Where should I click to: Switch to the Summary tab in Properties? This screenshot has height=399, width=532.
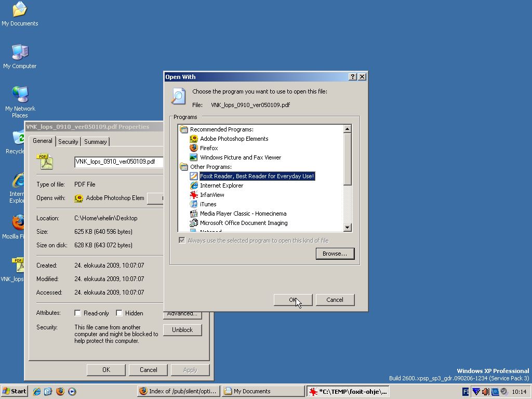[96, 141]
